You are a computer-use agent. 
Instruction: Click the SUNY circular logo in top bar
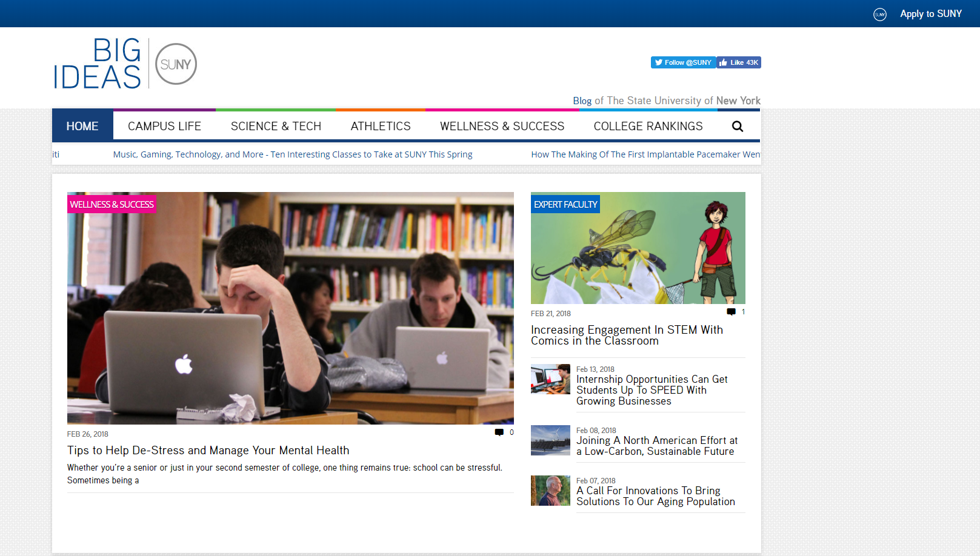879,14
